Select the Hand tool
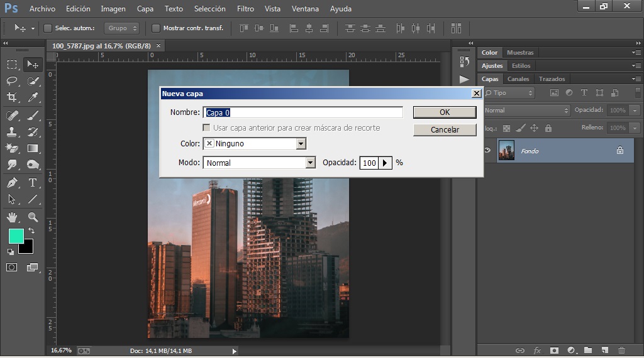This screenshot has height=358, width=644. point(12,217)
